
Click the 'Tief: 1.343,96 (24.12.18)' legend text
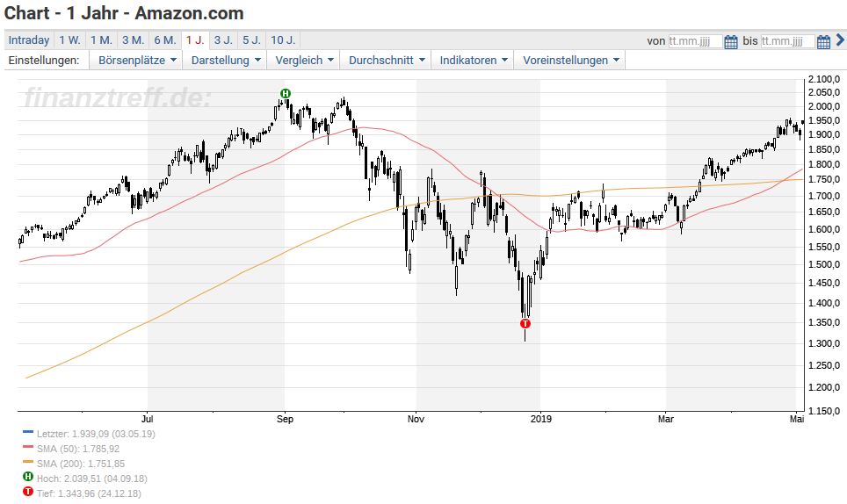89,493
